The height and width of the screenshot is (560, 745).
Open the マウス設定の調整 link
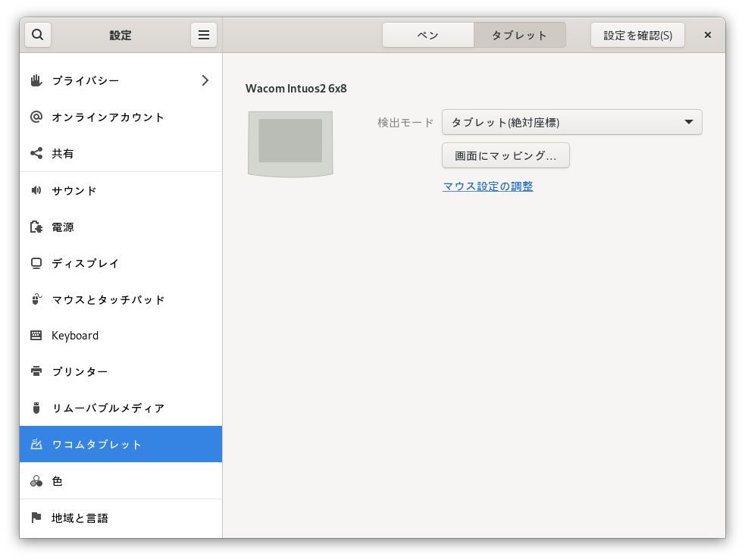tap(488, 186)
